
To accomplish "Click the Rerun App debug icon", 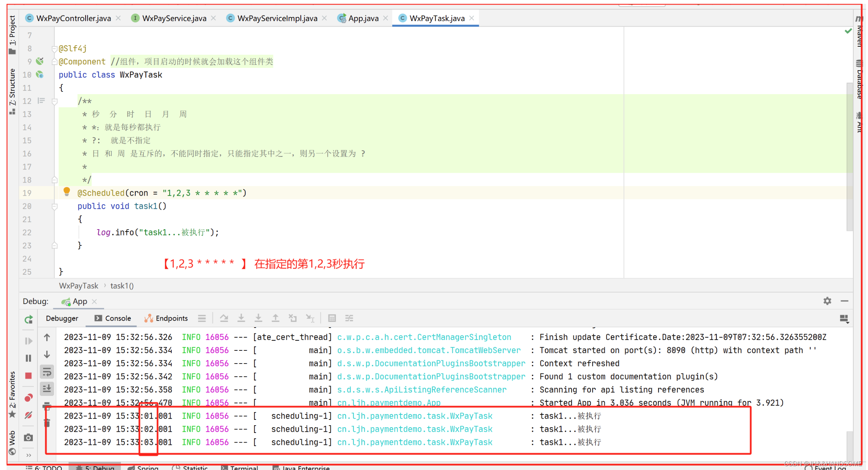I will 29,320.
